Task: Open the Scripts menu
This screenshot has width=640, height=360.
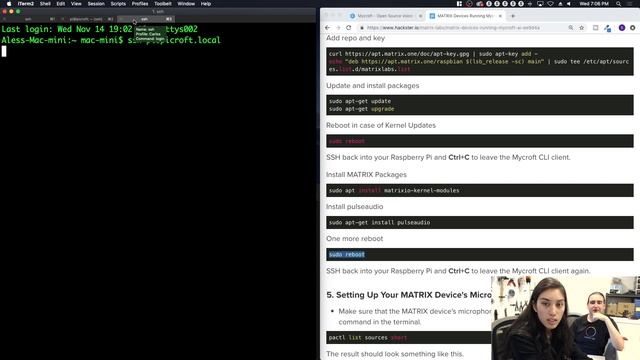Action: click(x=118, y=4)
